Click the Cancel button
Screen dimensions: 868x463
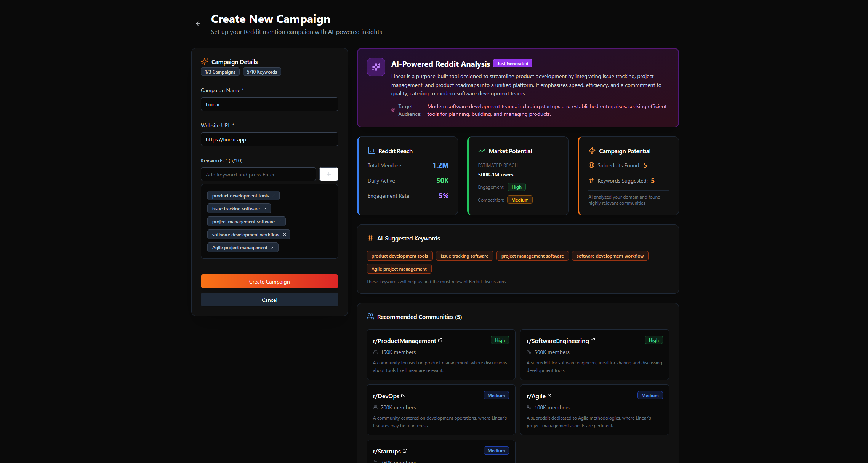[x=269, y=300]
